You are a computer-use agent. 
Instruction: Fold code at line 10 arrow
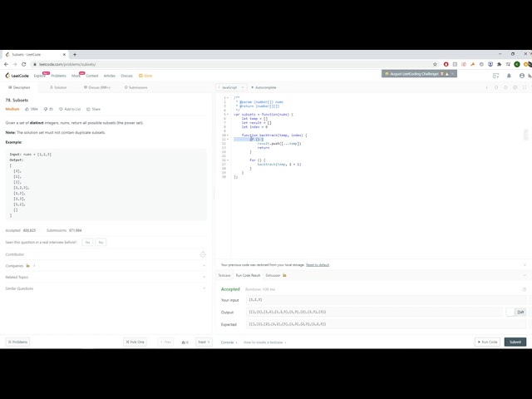228,135
